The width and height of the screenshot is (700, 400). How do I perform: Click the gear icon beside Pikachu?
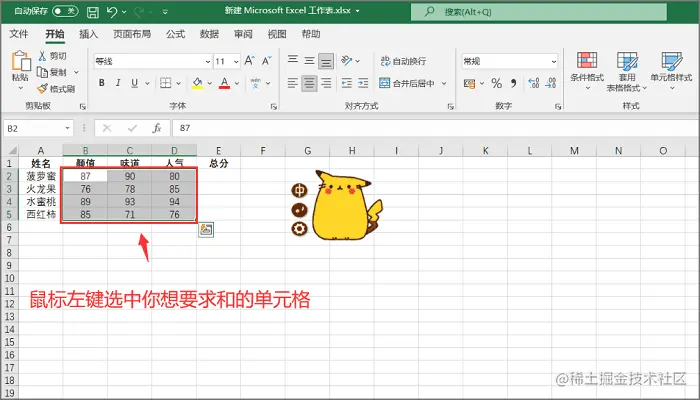coord(299,229)
